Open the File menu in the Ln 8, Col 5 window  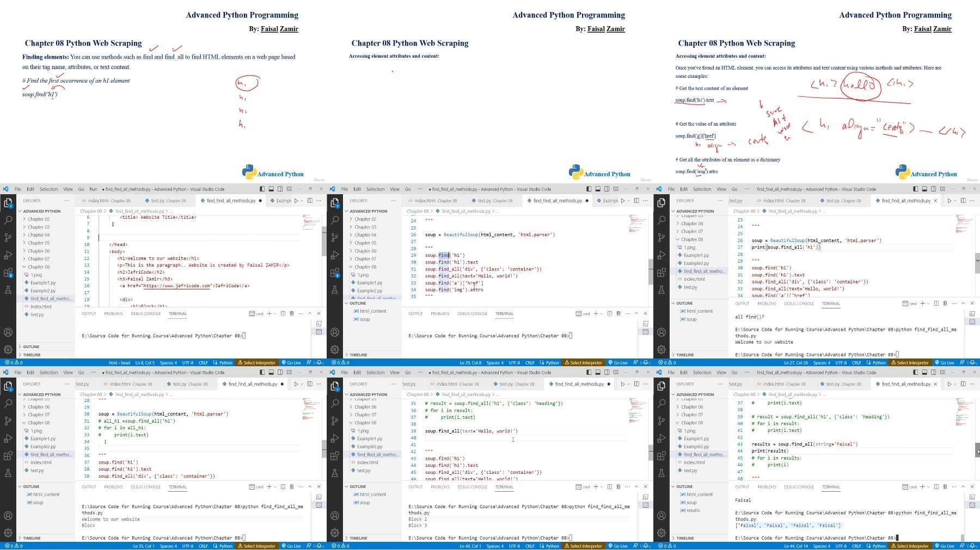pyautogui.click(x=18, y=189)
